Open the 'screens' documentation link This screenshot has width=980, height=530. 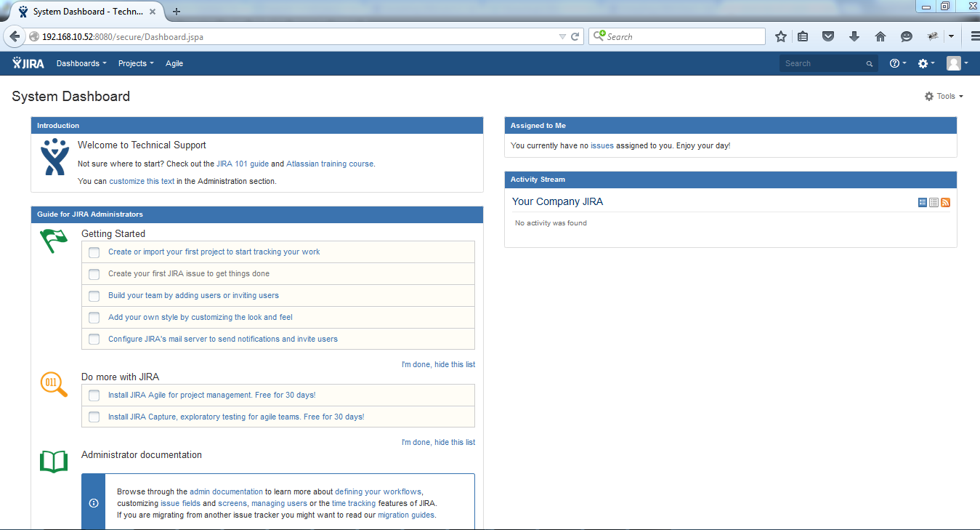[232, 504]
